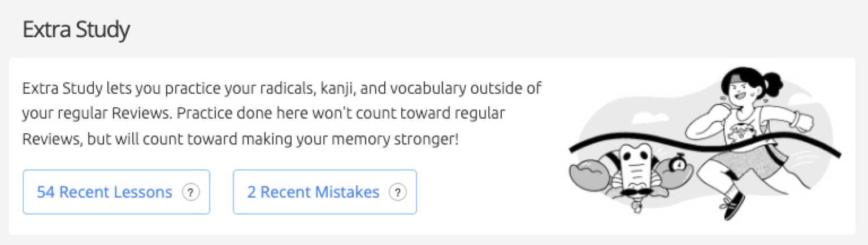
Task: Open the 2 Recent Mistakes button
Action: 324,192
